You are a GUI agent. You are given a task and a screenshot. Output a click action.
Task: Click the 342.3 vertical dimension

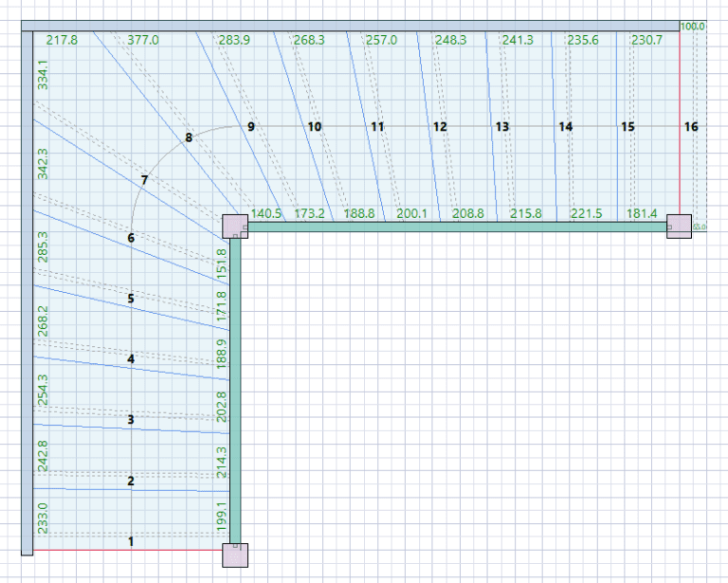coord(43,164)
